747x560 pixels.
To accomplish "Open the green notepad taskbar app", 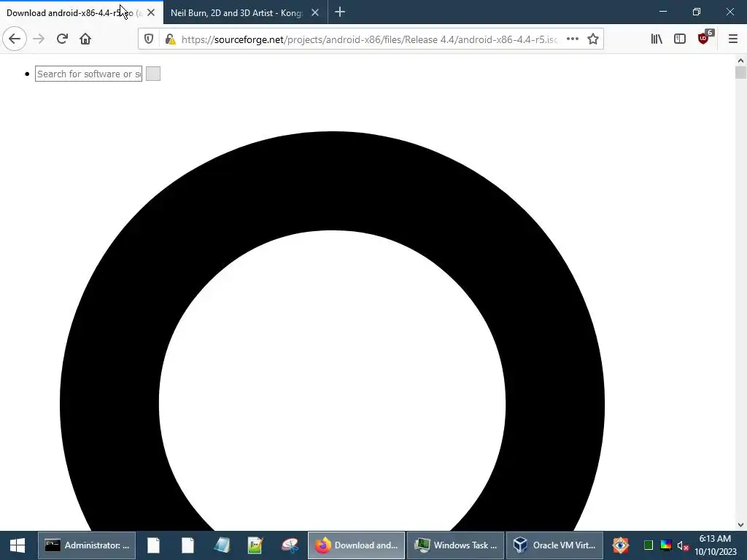I will click(x=255, y=545).
